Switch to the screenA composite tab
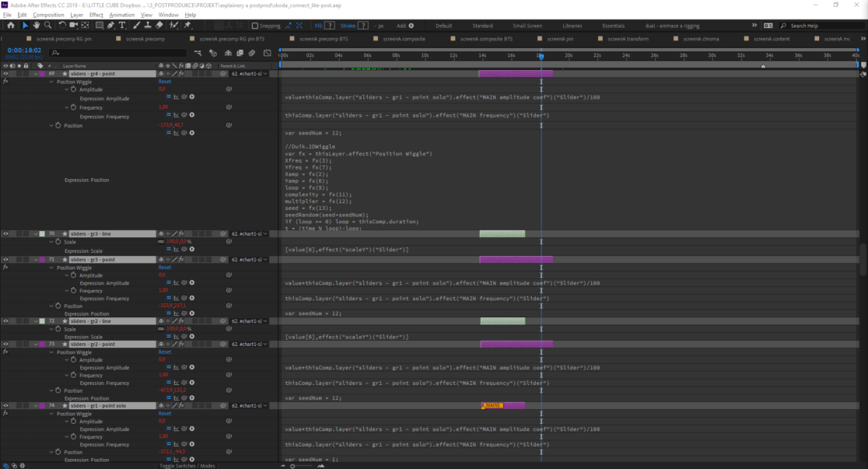Viewport: 868px width, 469px height. tap(403, 39)
